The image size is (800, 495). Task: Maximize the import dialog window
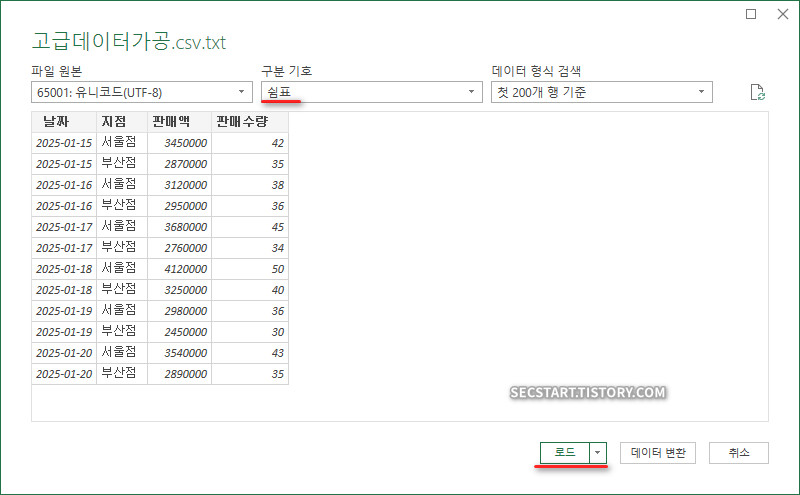coord(751,14)
